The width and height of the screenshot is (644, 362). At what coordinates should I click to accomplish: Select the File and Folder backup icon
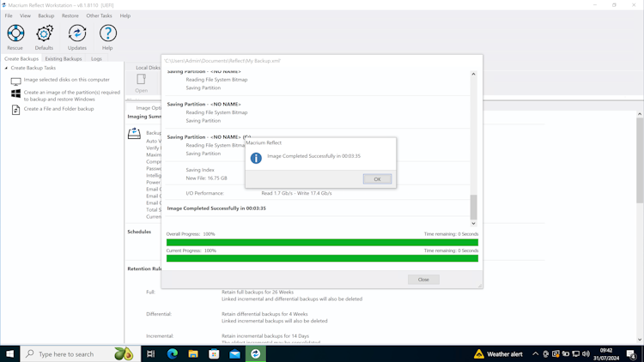(x=15, y=110)
